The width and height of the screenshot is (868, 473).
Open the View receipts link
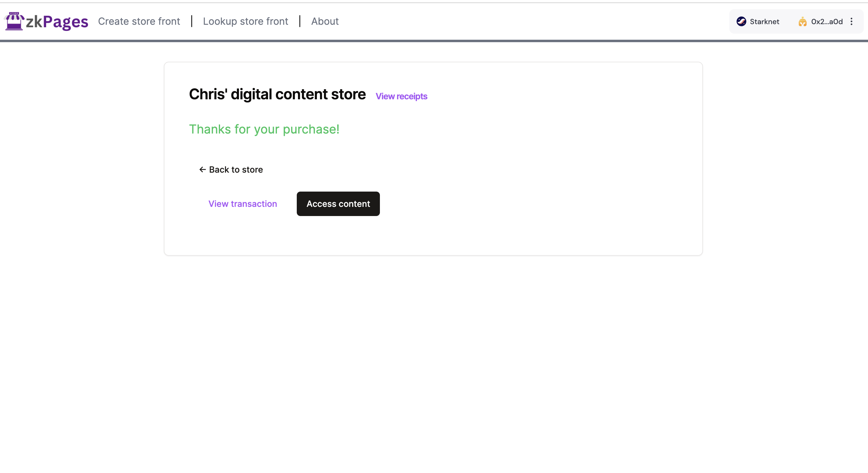(x=401, y=96)
